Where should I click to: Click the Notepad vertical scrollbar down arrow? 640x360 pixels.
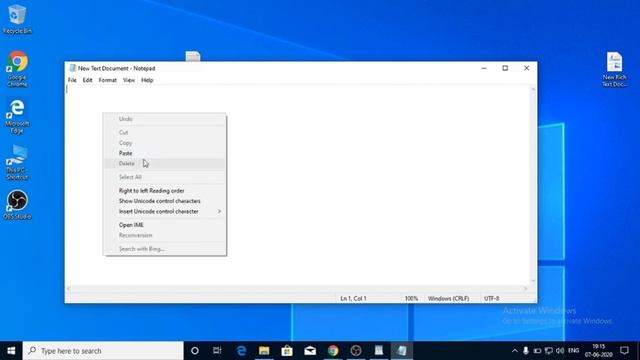[533, 281]
